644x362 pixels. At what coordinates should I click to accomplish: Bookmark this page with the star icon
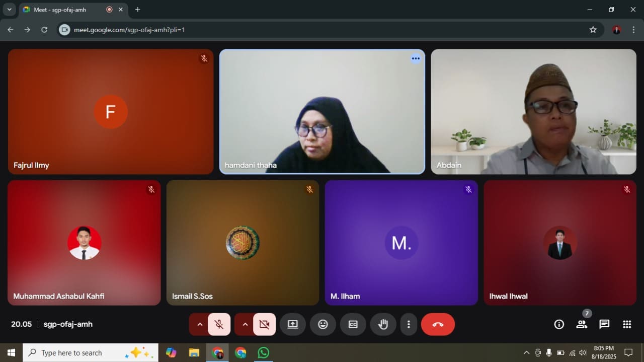click(593, 30)
